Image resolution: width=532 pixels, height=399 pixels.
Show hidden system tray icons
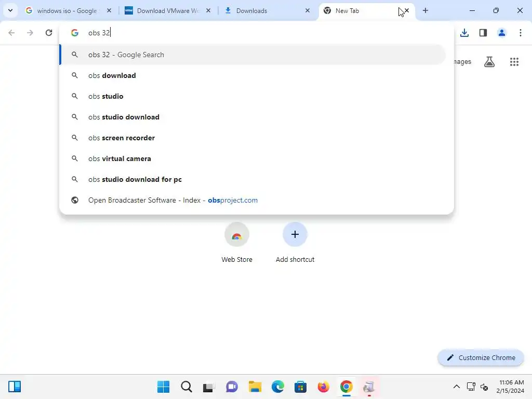coord(457,387)
